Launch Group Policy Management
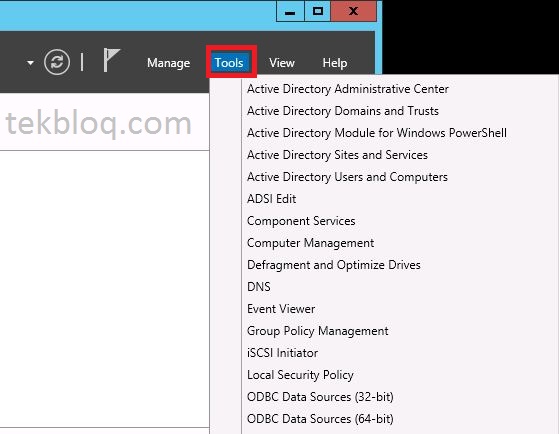This screenshot has width=559, height=434. (318, 331)
